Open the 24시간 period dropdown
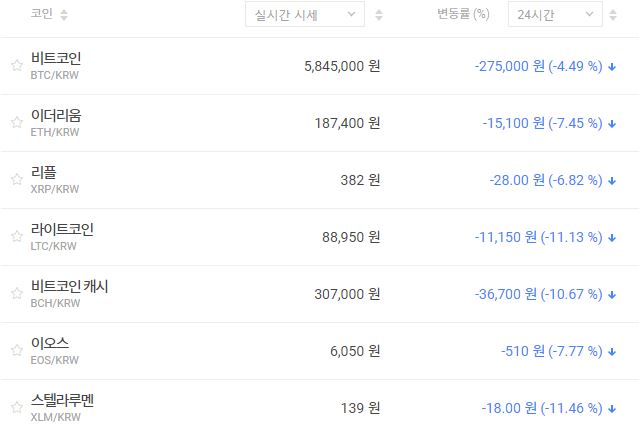Screen dimensions: 639x434 click(554, 15)
